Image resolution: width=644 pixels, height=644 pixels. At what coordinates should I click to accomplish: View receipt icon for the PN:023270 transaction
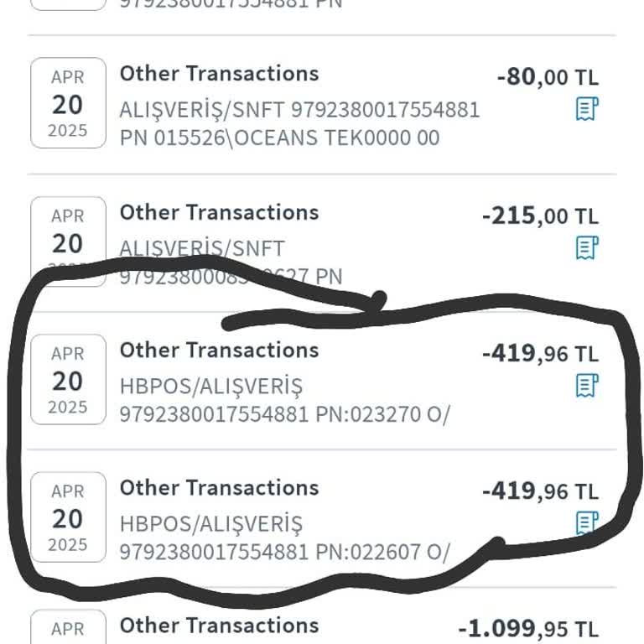click(587, 386)
